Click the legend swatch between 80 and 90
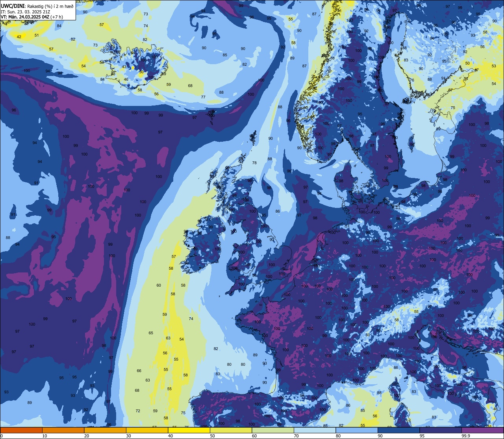This screenshot has width=504, height=439. coord(357,430)
